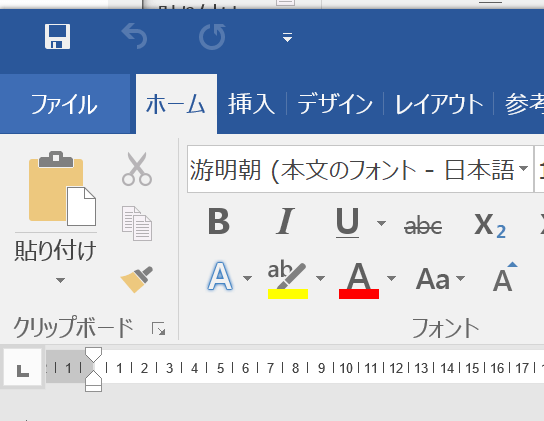This screenshot has height=421, width=544.
Task: Select the first line indent marker
Action: pyautogui.click(x=93, y=354)
